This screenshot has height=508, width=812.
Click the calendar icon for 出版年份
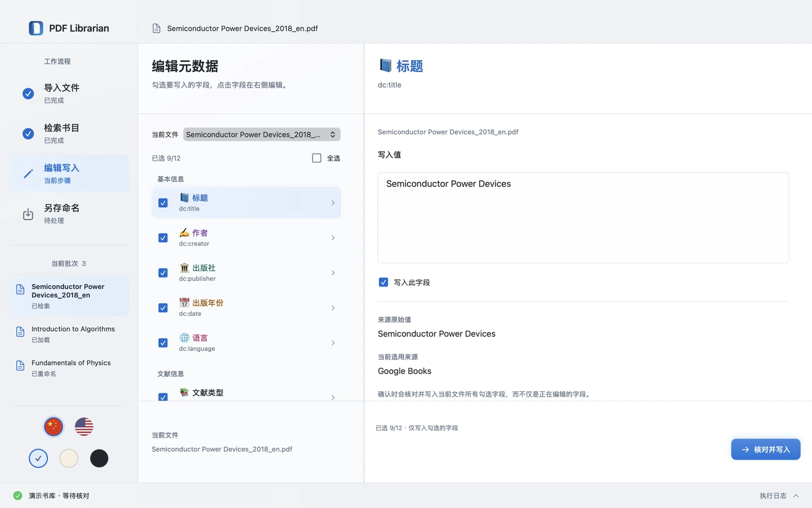[184, 303]
